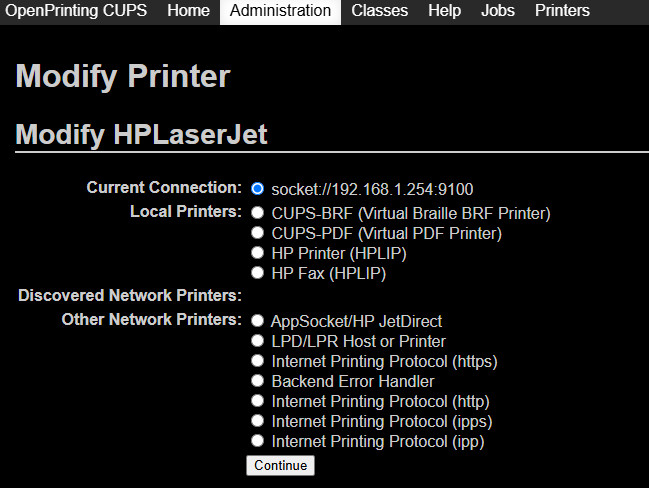Navigate to the Printers tab
This screenshot has height=488, width=649.
(562, 11)
